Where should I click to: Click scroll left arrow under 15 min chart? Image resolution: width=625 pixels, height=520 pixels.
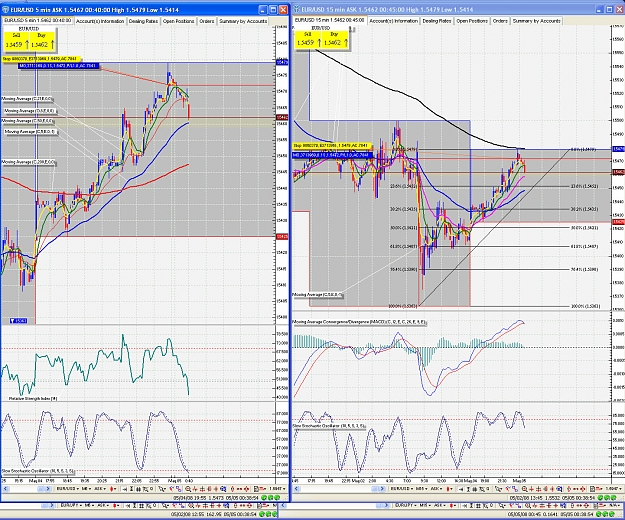pyautogui.click(x=296, y=489)
